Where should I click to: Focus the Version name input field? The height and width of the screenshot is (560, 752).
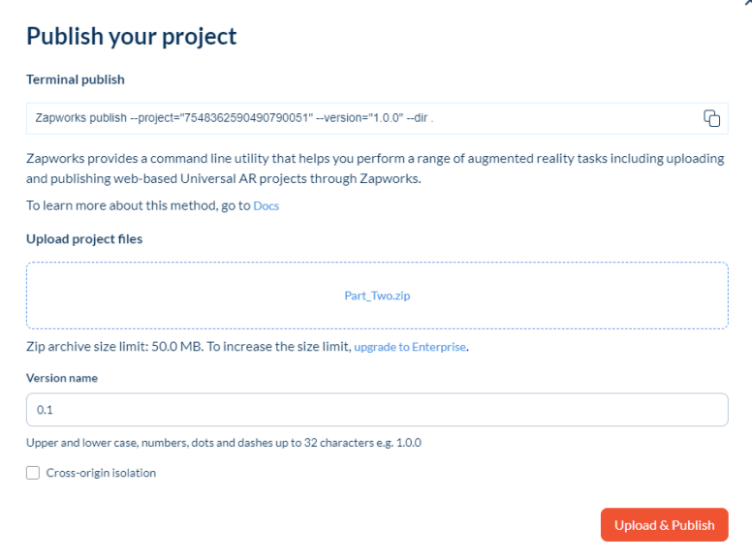[x=377, y=410]
